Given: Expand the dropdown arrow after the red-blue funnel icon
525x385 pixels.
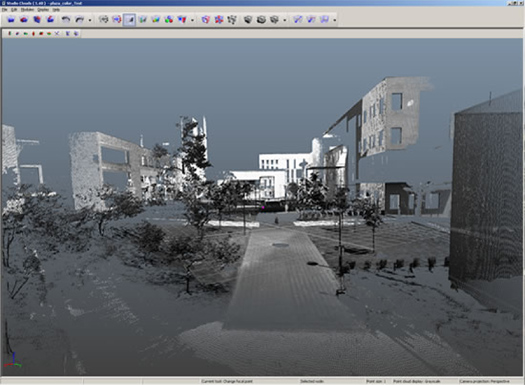Looking at the screenshot, I should pyautogui.click(x=192, y=20).
